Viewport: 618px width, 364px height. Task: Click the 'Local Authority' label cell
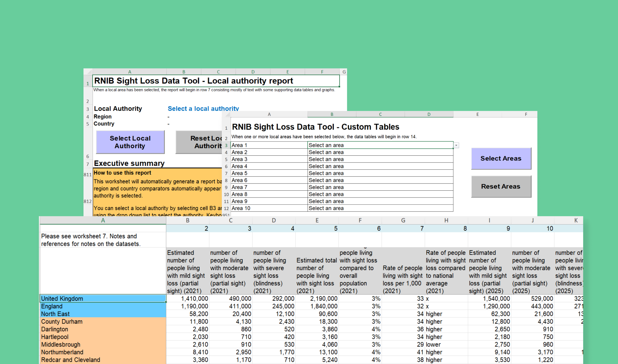click(118, 109)
